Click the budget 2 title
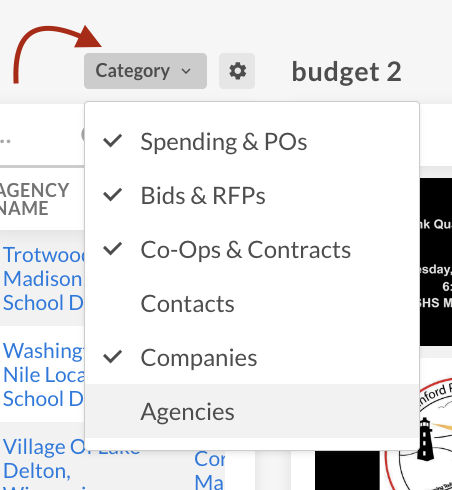The width and height of the screenshot is (452, 490). (x=347, y=71)
